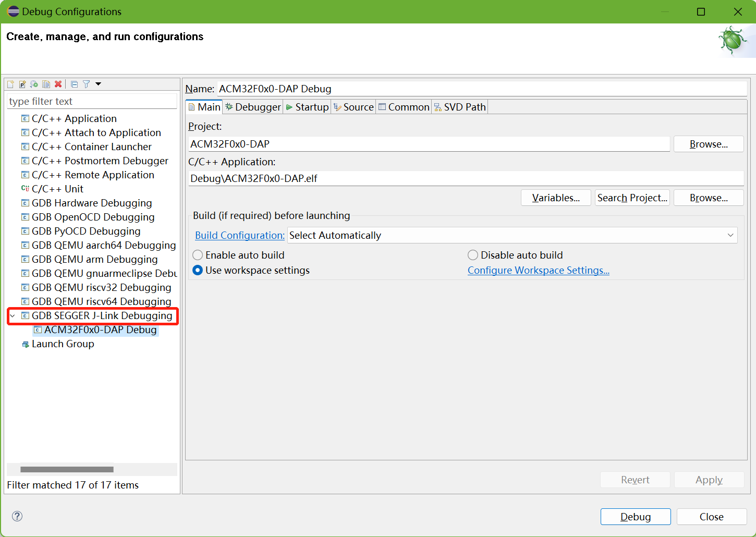Delete the selected configuration with red X
This screenshot has height=537, width=756.
(x=58, y=84)
